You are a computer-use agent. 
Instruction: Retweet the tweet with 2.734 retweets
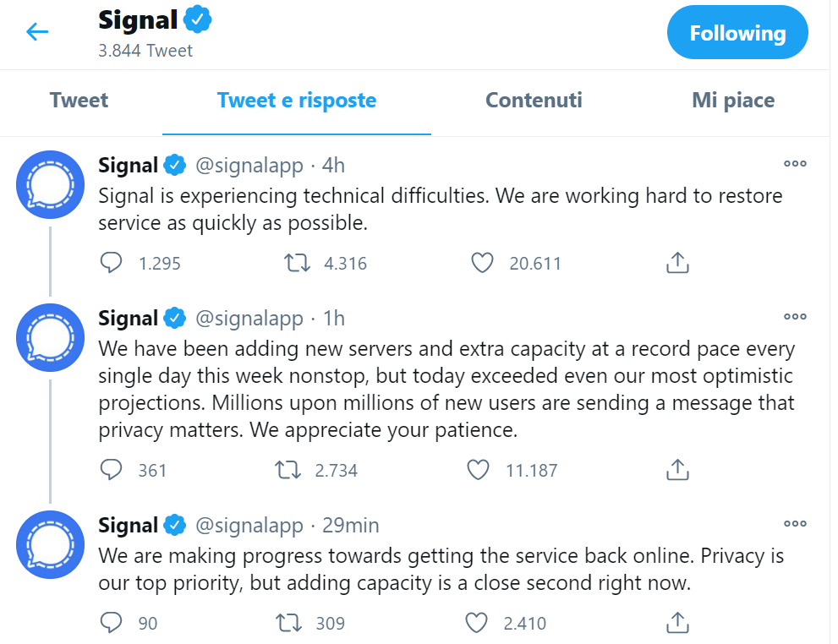[x=289, y=470]
